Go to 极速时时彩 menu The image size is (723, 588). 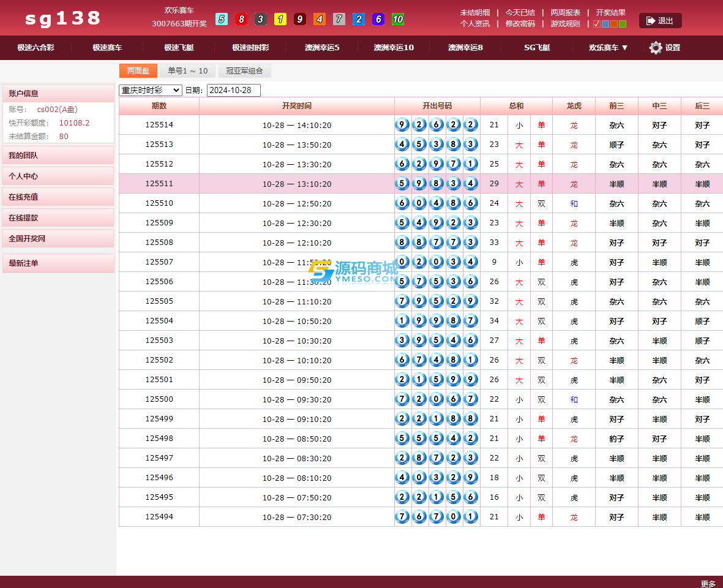[x=250, y=48]
